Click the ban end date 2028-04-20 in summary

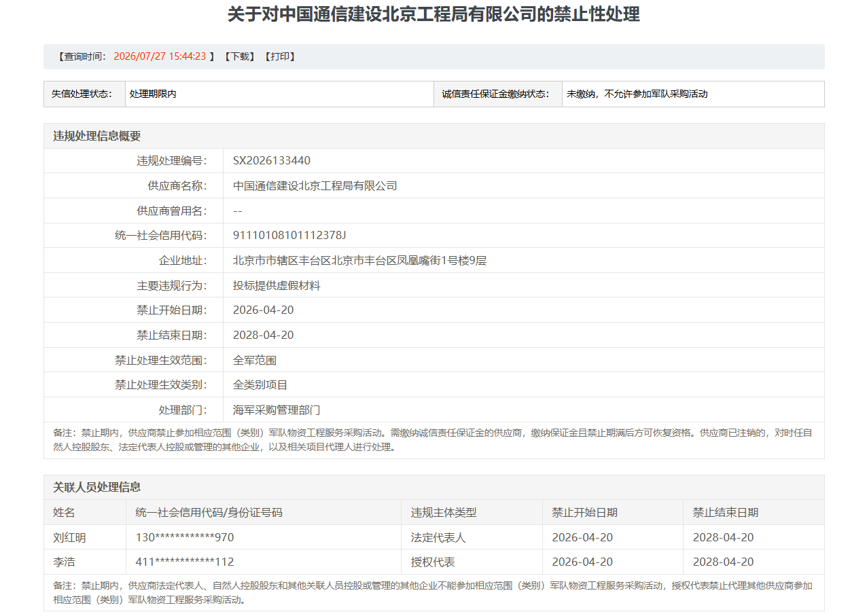pos(264,335)
